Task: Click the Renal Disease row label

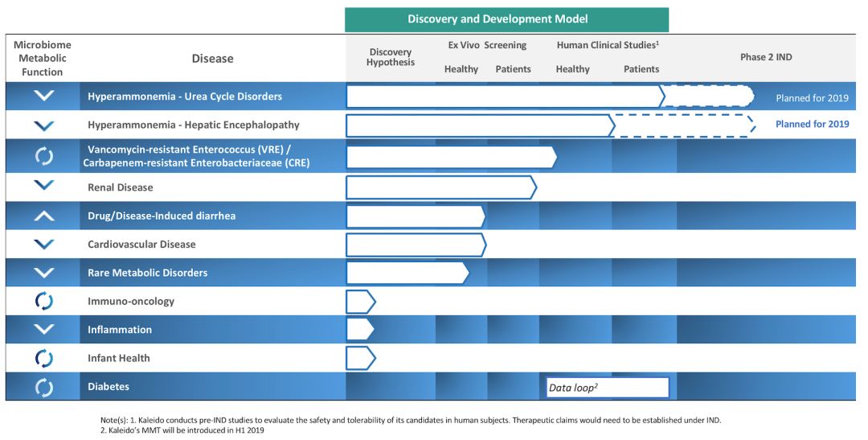Action: pyautogui.click(x=120, y=187)
